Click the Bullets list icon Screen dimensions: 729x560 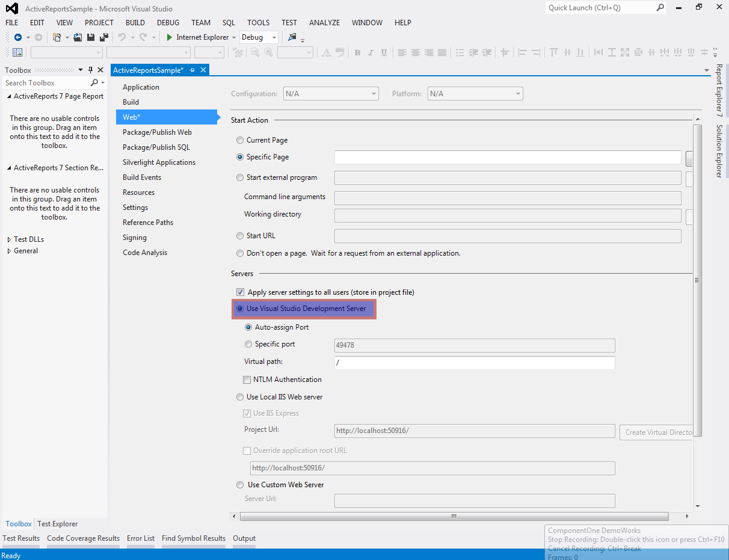point(460,52)
